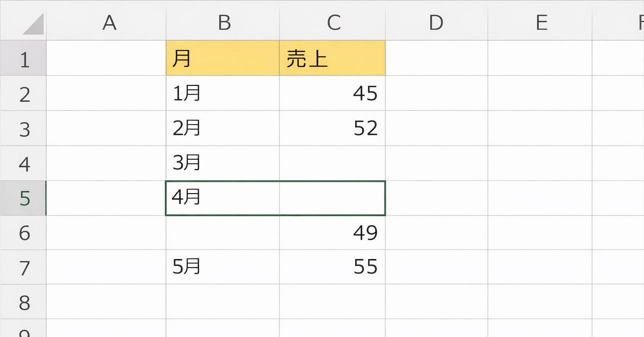Screen dimensions: 644x337
Task: Select the cell containing 5月
Action: point(223,267)
